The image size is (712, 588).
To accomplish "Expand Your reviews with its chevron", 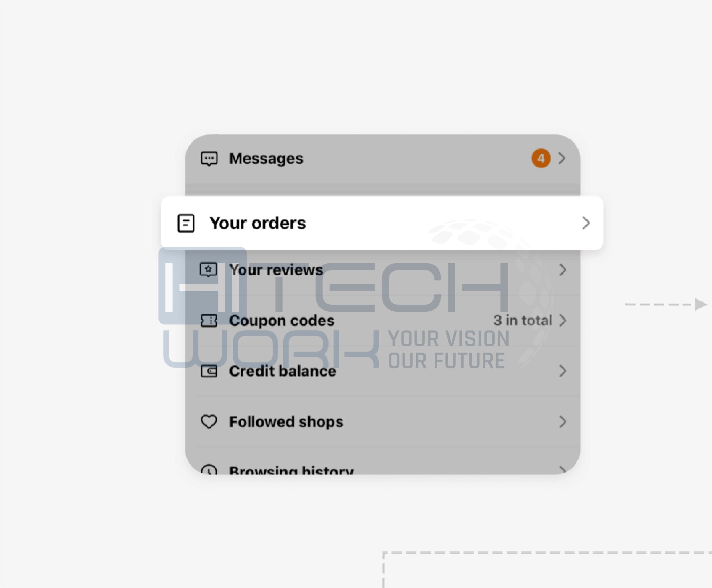I will coord(563,270).
